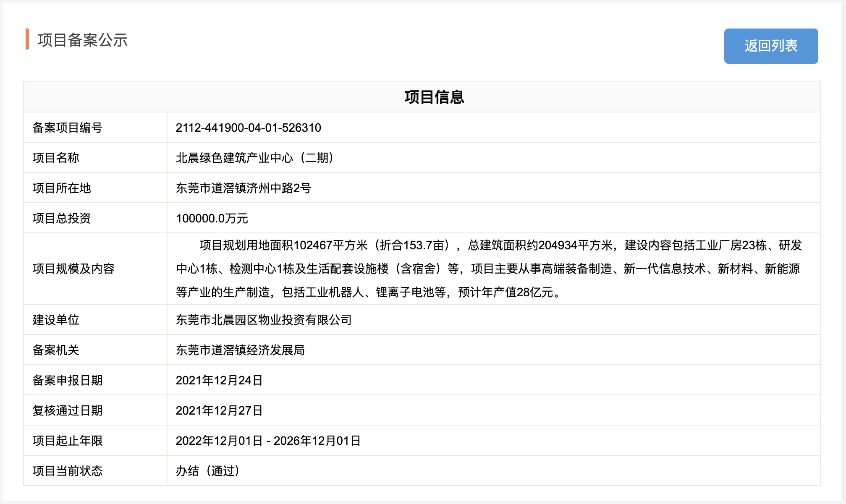This screenshot has width=846, height=504.
Task: Click the 项目所在地 label
Action: click(62, 188)
